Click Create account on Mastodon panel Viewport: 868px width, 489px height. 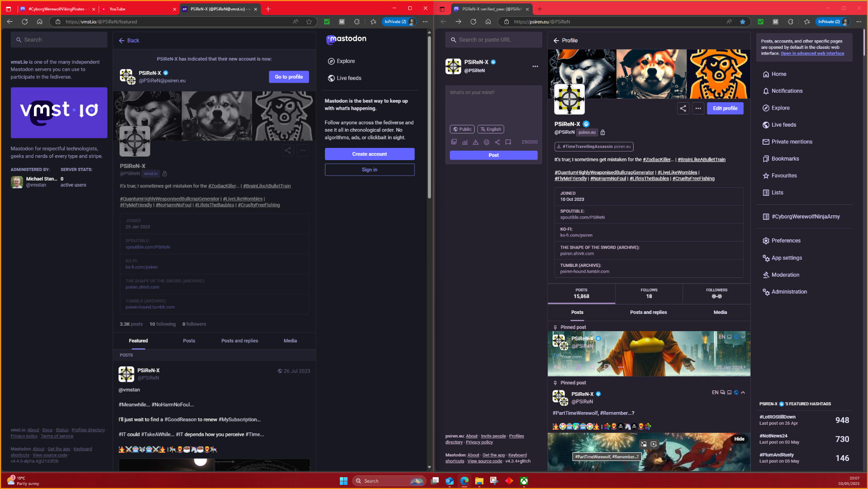369,154
